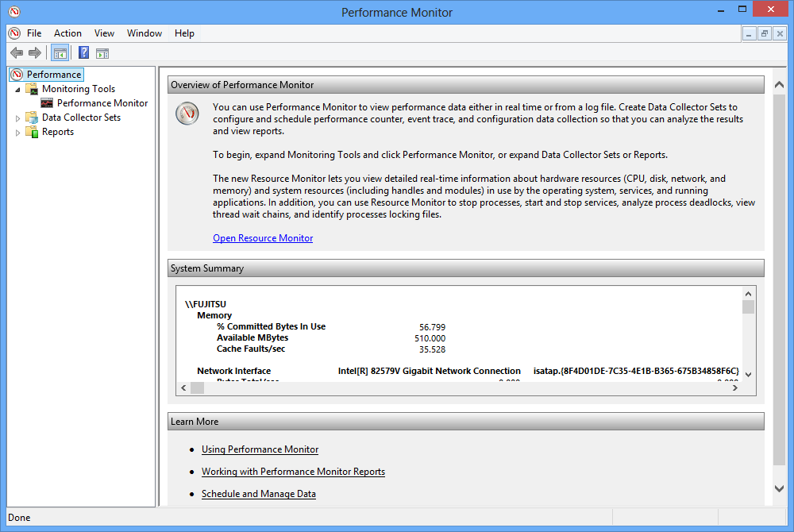Click System Summary horizontal scrollbar right arrow
794x532 pixels.
pyautogui.click(x=735, y=387)
